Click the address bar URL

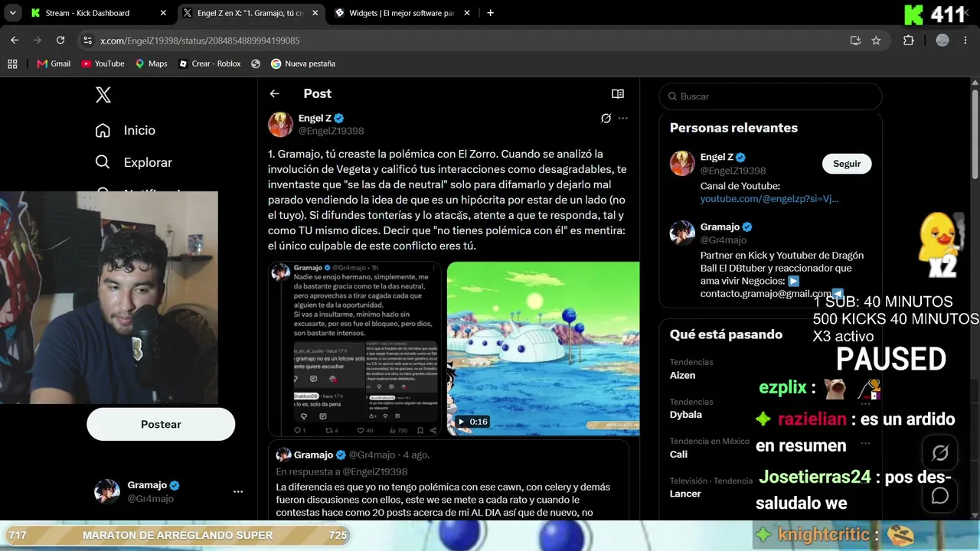pyautogui.click(x=200, y=41)
